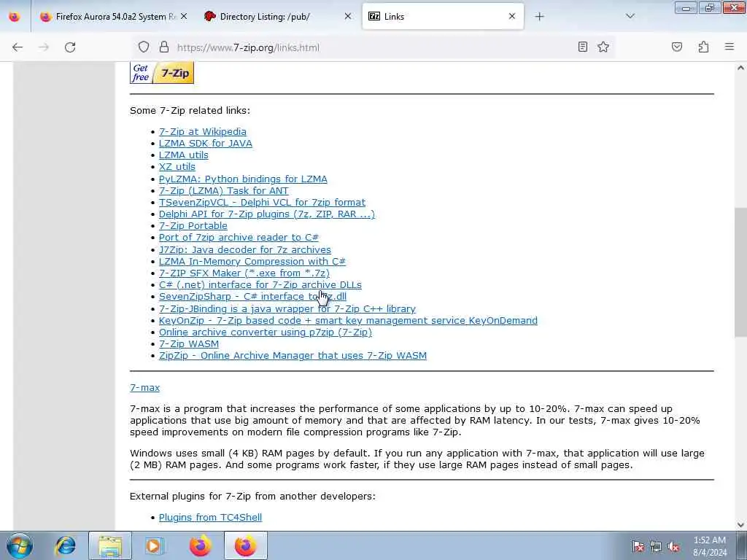Screen dimensions: 747x560
Task: Close the Firefox Aurora 54.0a2 tab
Action: pos(184,16)
